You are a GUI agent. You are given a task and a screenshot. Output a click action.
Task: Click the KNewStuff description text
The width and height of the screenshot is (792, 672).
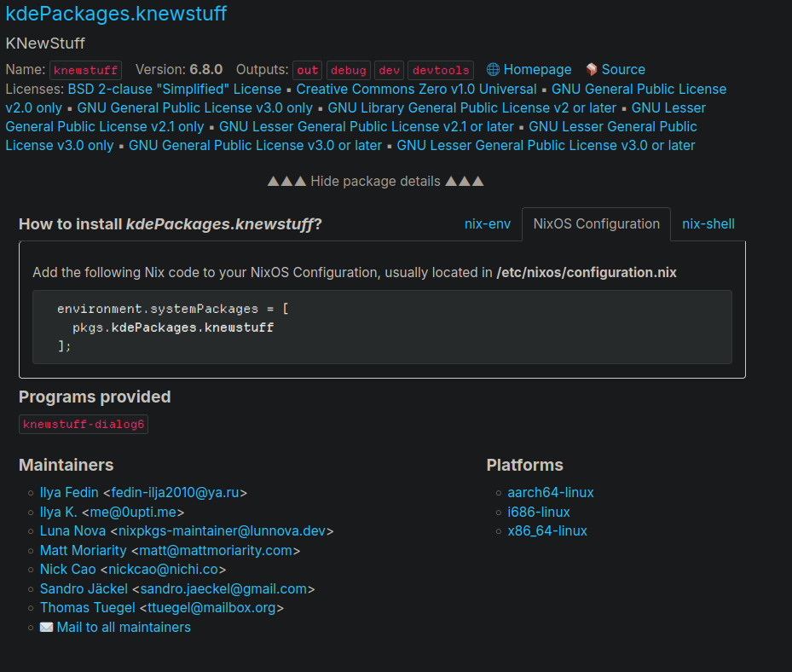(x=45, y=43)
